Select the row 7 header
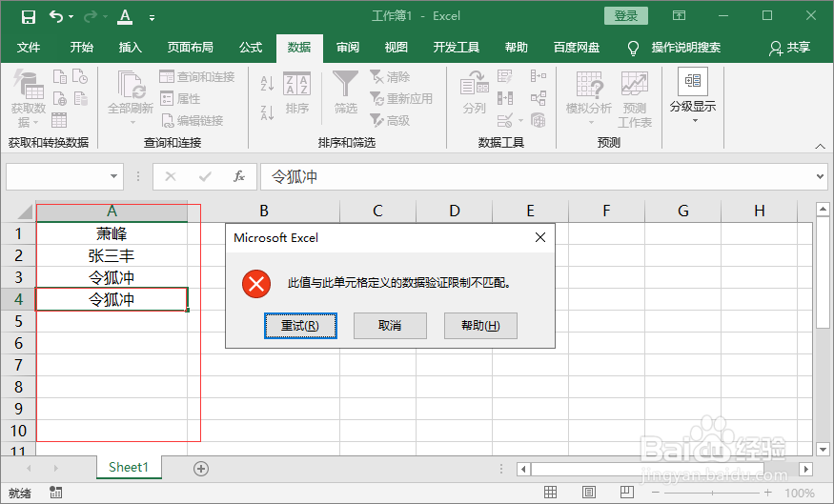 18,365
